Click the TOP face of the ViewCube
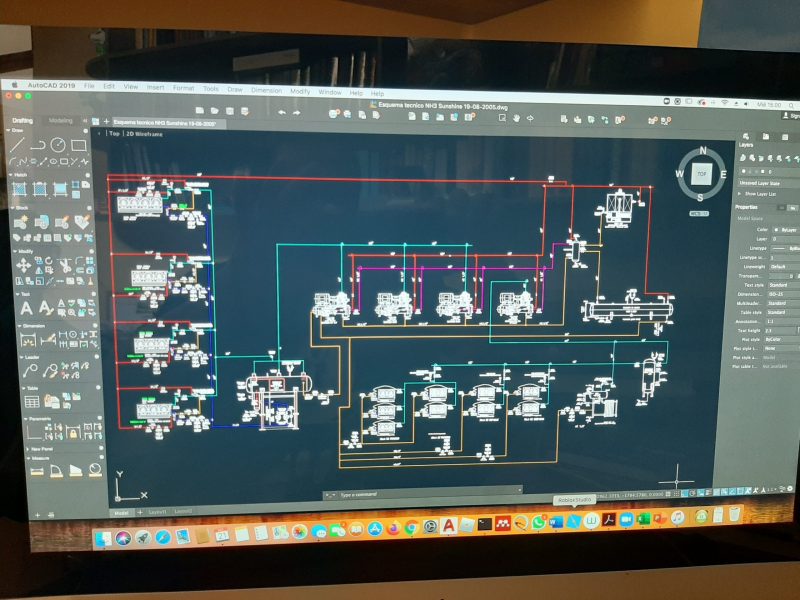This screenshot has height=600, width=800. [703, 173]
